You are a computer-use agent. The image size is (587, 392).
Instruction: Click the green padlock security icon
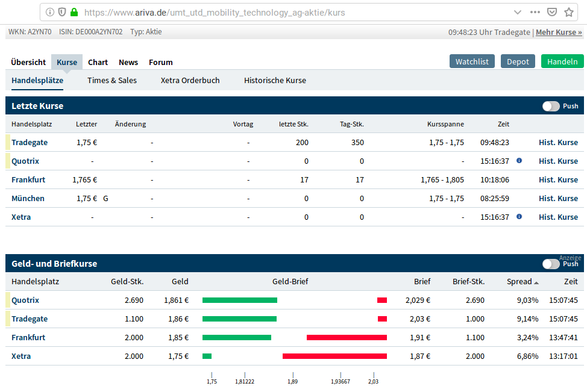pos(74,12)
